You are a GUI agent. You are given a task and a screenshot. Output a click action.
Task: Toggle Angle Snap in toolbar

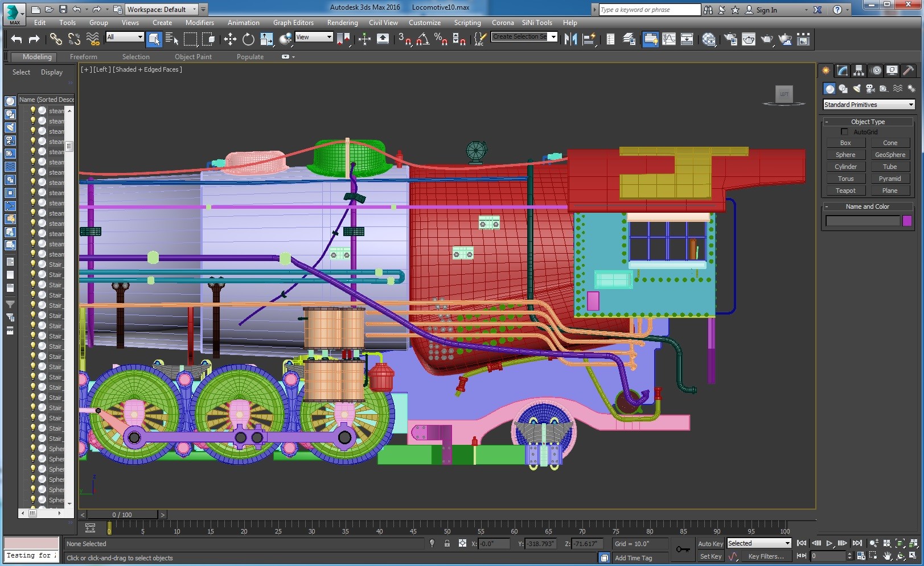click(422, 39)
